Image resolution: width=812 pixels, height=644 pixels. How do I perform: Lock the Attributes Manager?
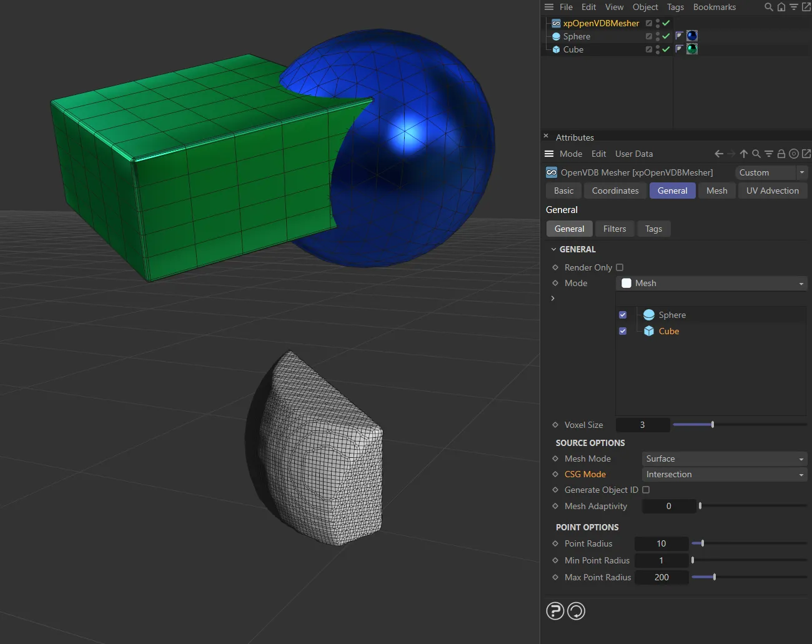point(781,153)
